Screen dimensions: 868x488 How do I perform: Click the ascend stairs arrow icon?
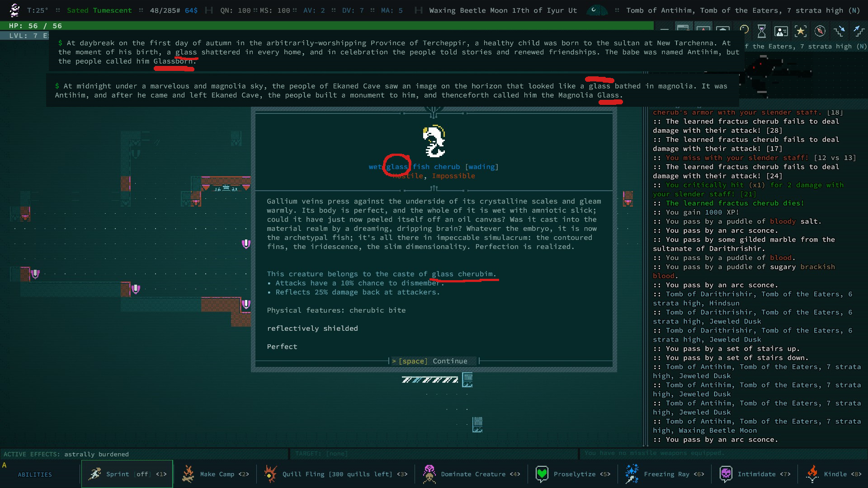coord(858,31)
